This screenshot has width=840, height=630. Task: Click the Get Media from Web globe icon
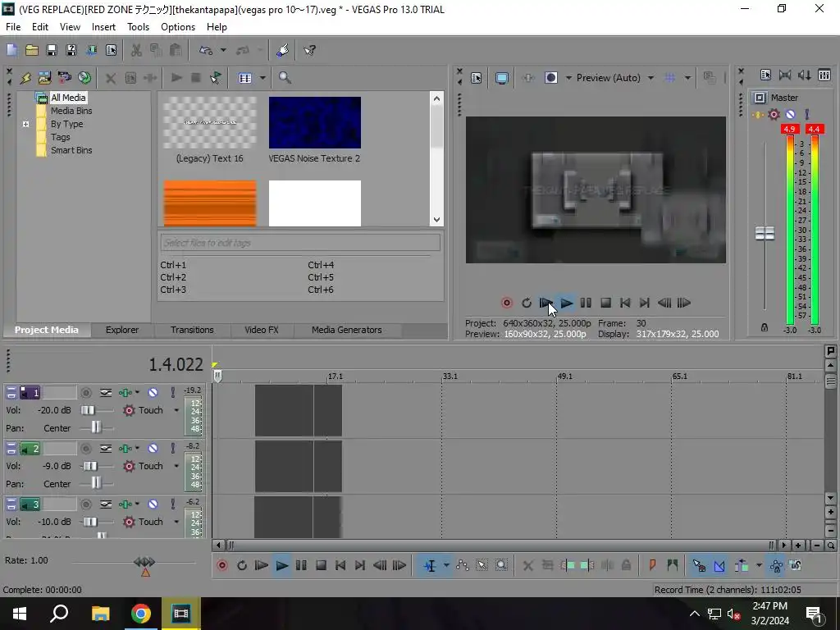coord(84,78)
